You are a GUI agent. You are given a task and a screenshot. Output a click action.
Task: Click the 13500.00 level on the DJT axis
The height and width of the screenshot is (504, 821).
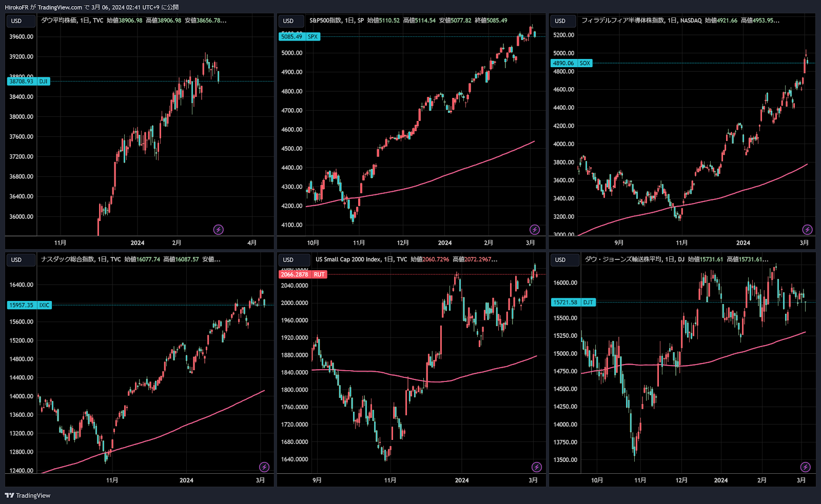tap(565, 460)
